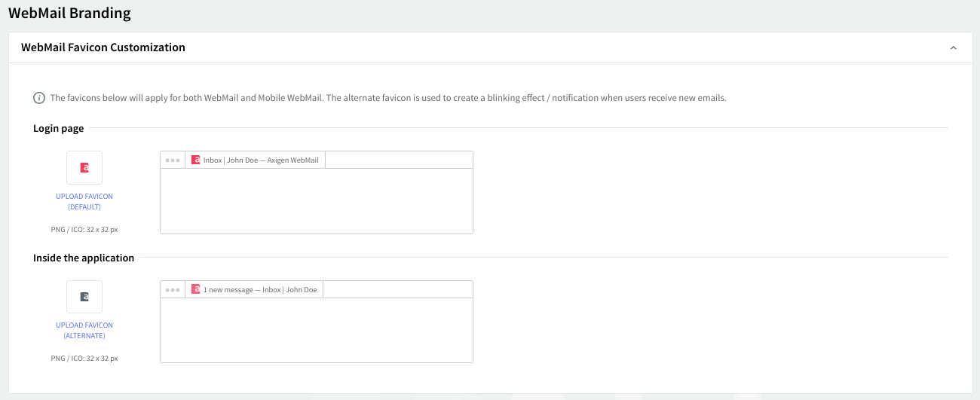The width and height of the screenshot is (980, 400).
Task: Click the info icon beside favicon description
Action: click(39, 98)
